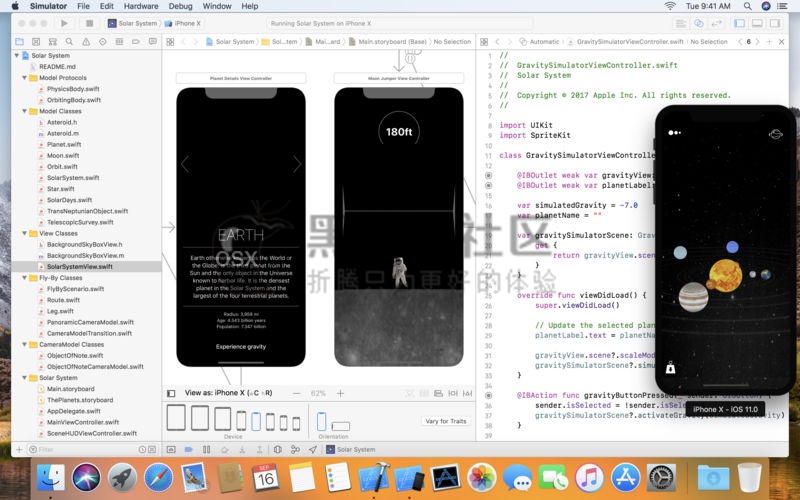Zoom out the storyboard canvas
Screen dimensions: 800x500
tap(296, 393)
